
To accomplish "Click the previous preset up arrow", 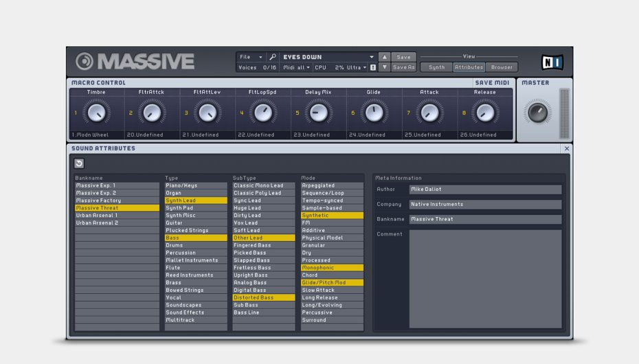I will [x=384, y=57].
